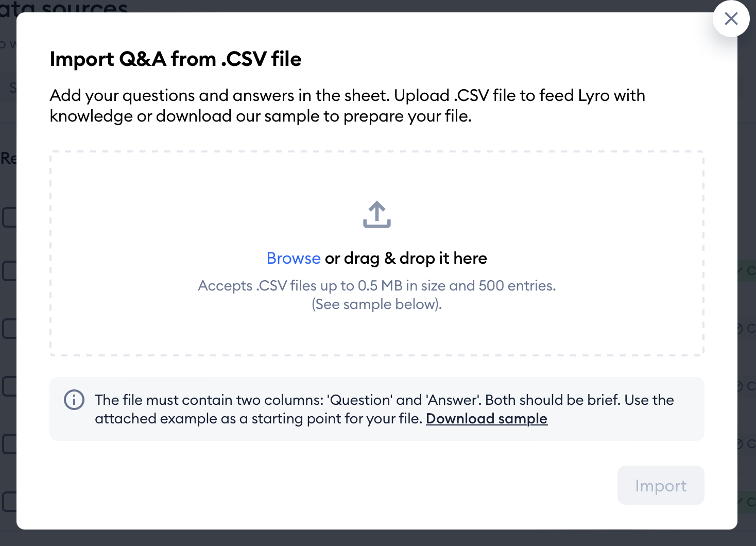Click the 'Accepts .CSV files' size hint
The image size is (756, 546).
click(x=377, y=286)
